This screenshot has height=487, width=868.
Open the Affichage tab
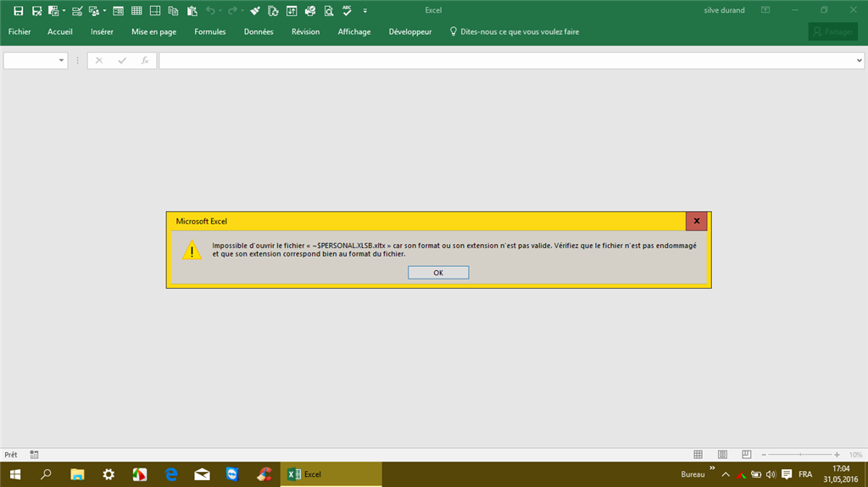(x=354, y=31)
